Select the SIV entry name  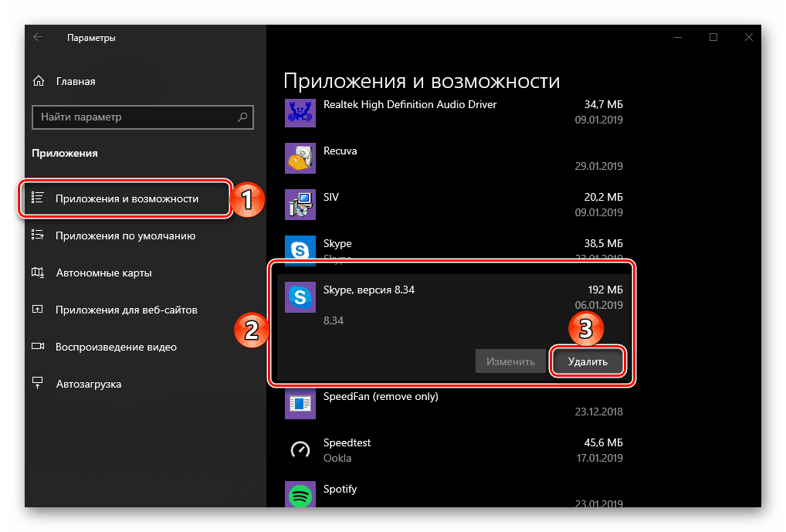[330, 197]
